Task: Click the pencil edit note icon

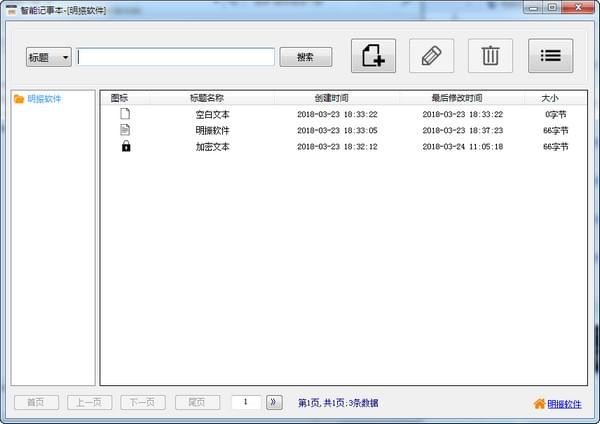Action: tap(432, 56)
